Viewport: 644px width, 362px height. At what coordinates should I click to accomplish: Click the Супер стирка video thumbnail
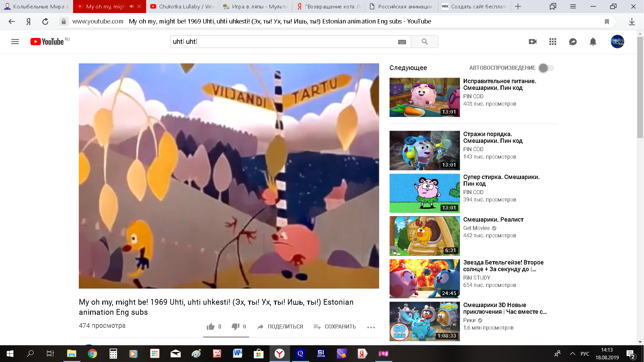click(424, 193)
